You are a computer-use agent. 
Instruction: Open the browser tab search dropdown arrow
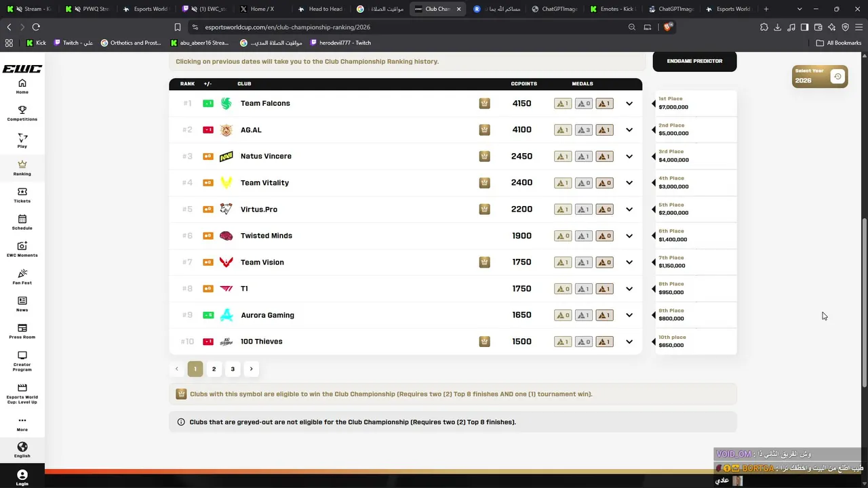(800, 9)
